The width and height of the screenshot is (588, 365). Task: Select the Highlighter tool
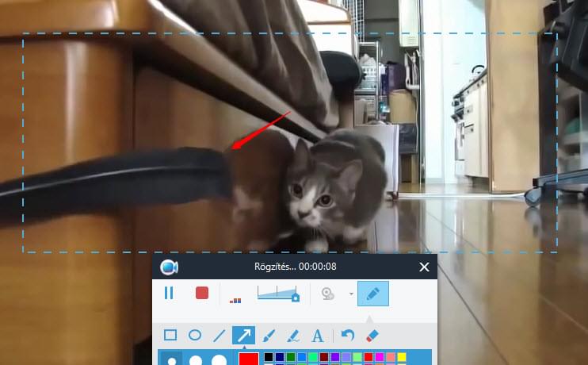(x=292, y=336)
